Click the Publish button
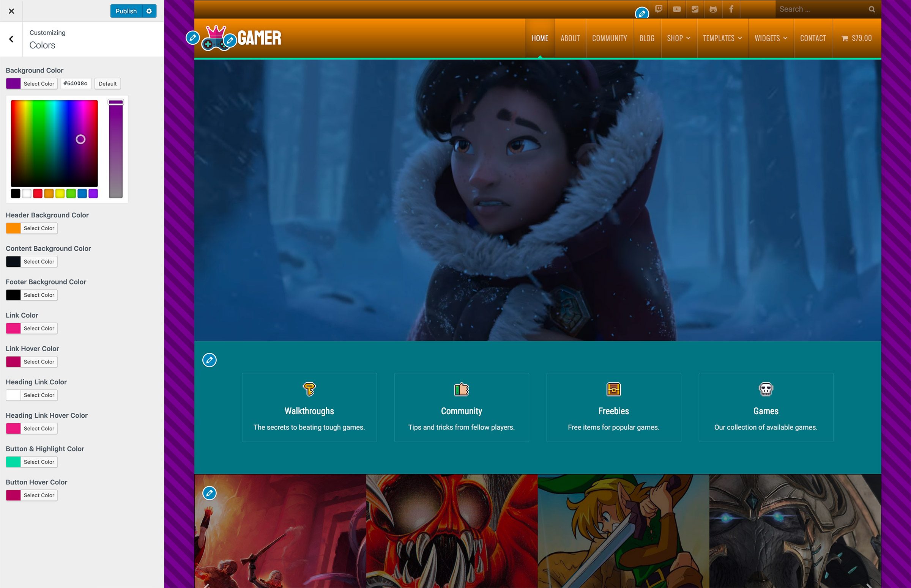The image size is (911, 588). coord(126,11)
